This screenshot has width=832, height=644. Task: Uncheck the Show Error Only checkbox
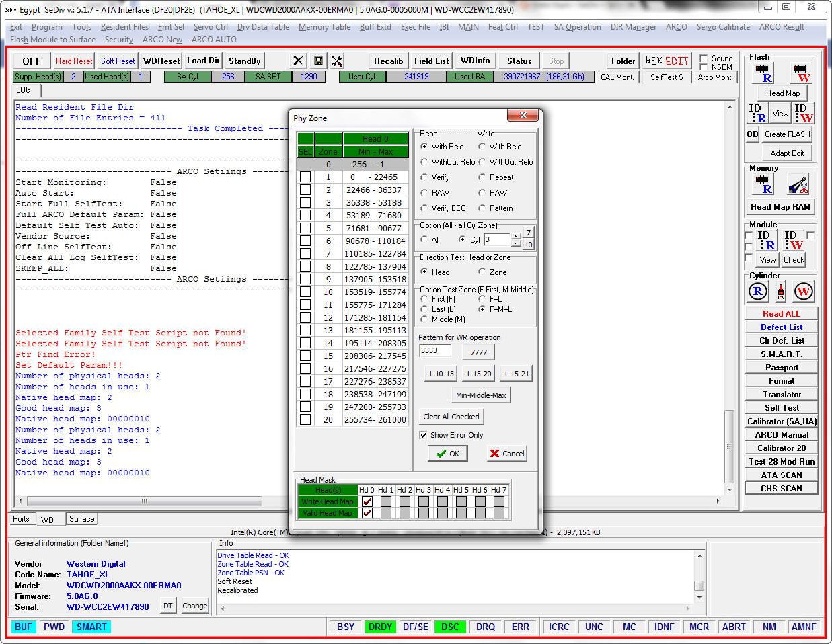[x=423, y=435]
